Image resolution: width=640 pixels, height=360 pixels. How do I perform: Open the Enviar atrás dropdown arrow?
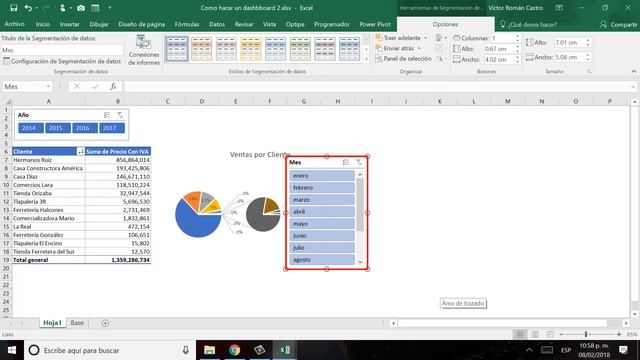[x=419, y=49]
